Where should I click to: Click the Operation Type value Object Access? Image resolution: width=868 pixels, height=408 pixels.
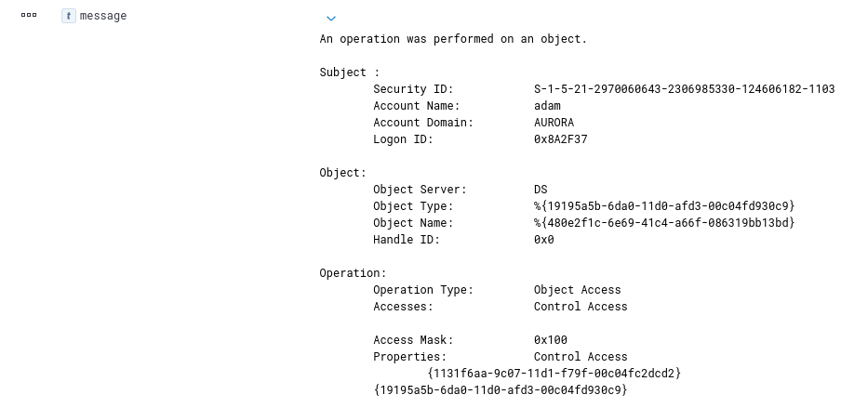578,290
